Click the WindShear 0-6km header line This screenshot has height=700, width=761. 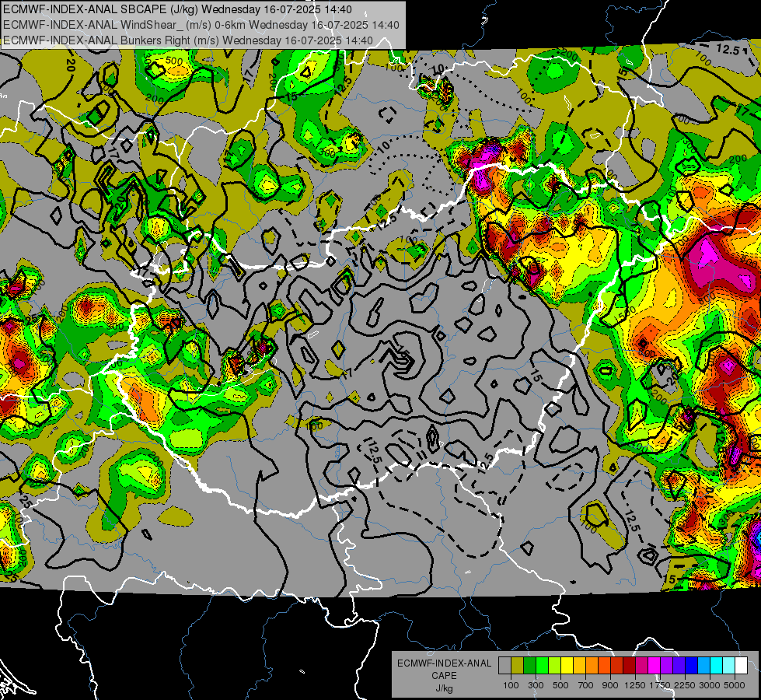201,25
